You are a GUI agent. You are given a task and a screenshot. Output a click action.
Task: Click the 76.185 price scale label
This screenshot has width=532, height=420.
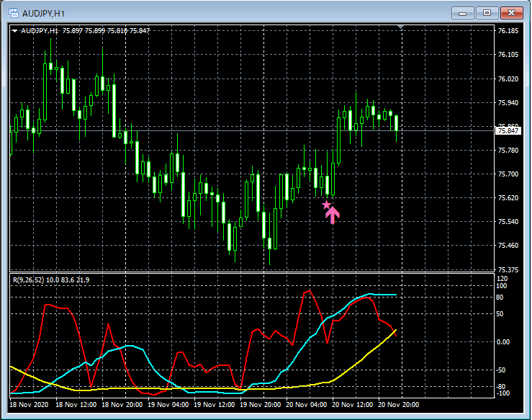click(508, 31)
